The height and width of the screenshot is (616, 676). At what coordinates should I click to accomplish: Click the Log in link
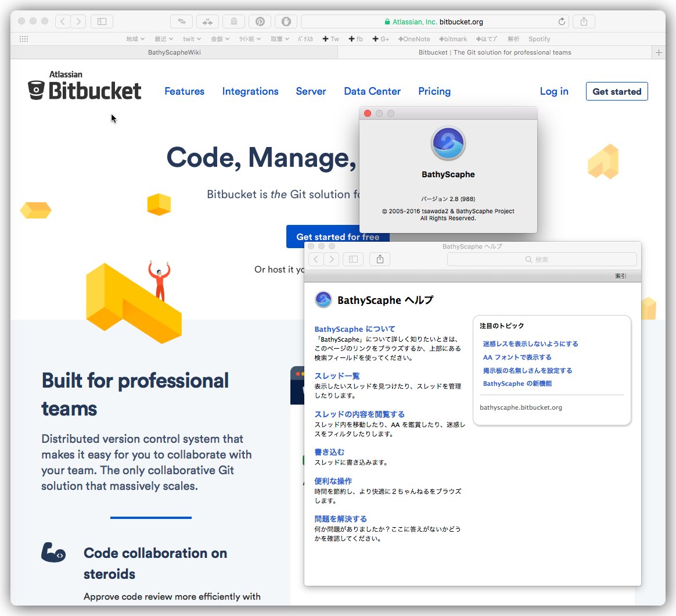(x=554, y=91)
